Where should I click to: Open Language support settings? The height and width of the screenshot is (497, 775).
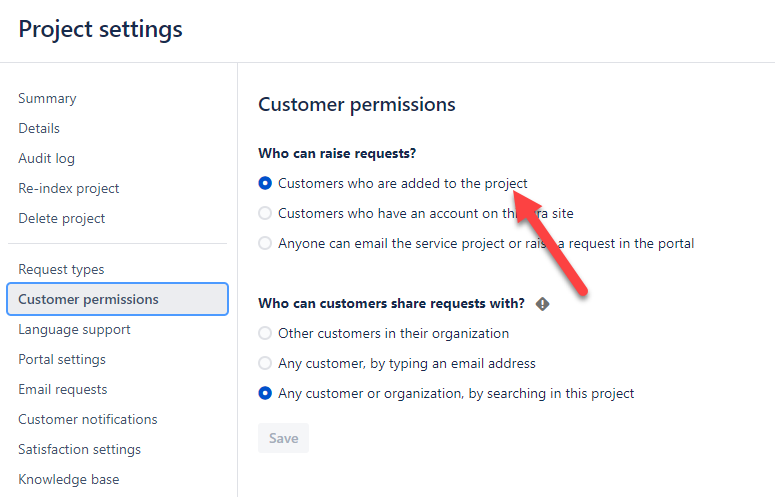pyautogui.click(x=74, y=330)
